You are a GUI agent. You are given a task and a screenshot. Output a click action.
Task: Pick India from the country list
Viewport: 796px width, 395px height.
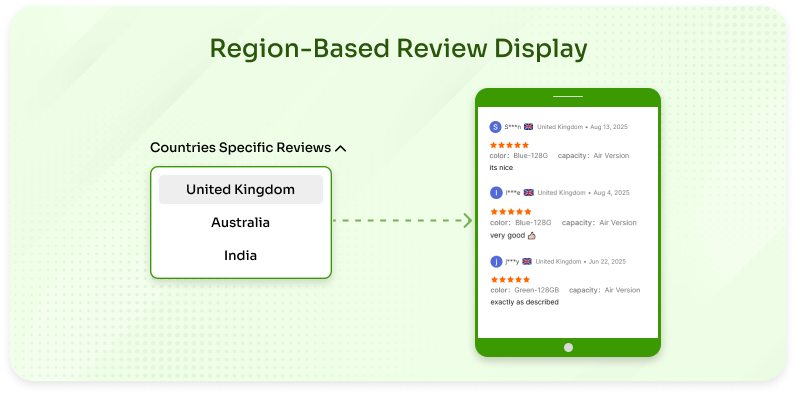click(241, 255)
